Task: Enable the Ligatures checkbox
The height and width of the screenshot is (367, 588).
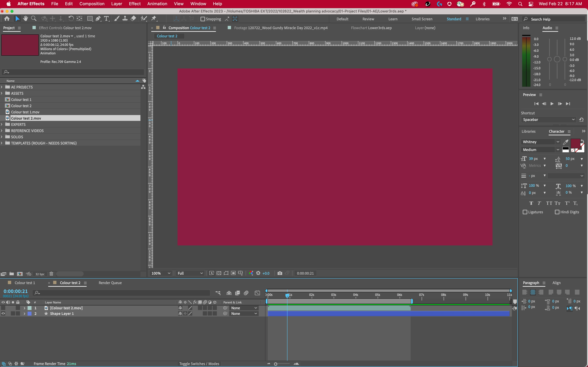Action: pos(525,212)
